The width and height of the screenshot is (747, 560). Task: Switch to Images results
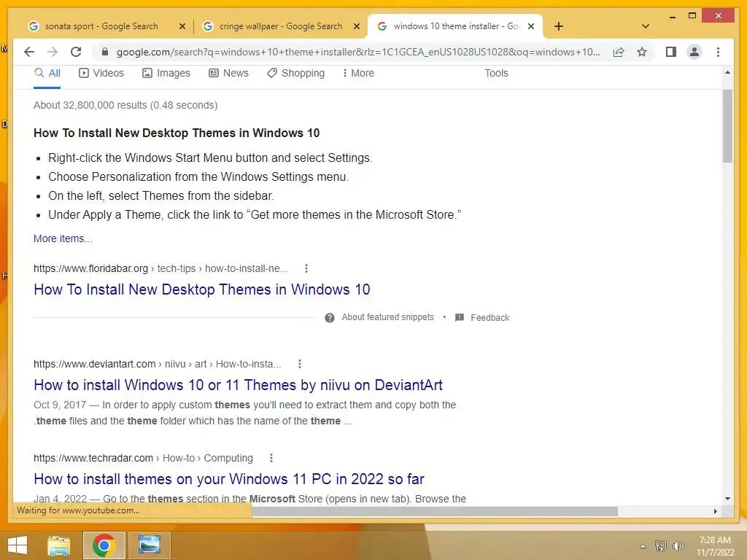pos(166,73)
